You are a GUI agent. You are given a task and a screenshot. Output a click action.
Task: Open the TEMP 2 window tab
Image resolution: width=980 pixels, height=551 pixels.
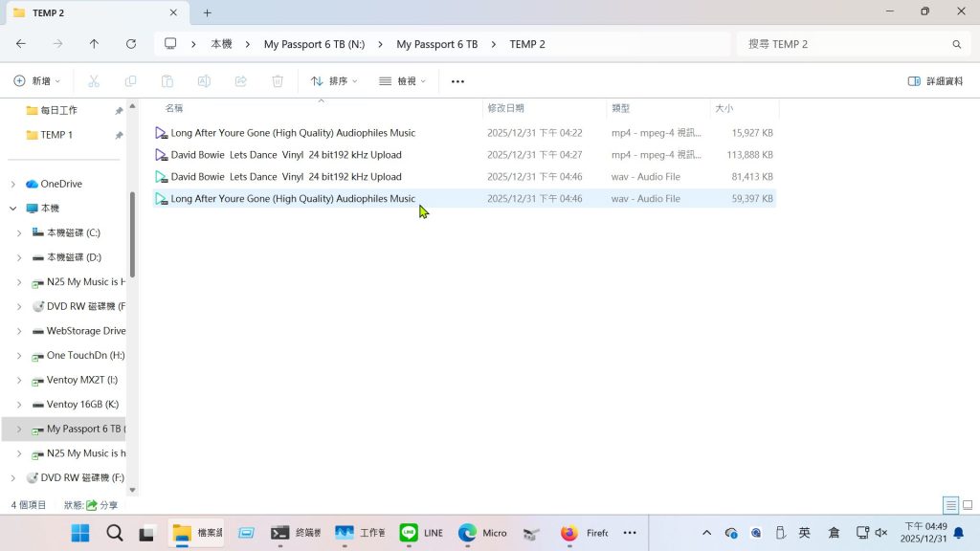[x=91, y=12]
